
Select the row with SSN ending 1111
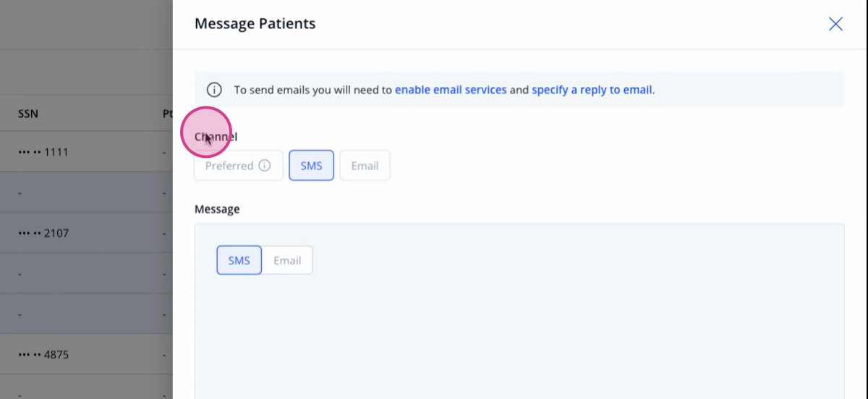[86, 152]
